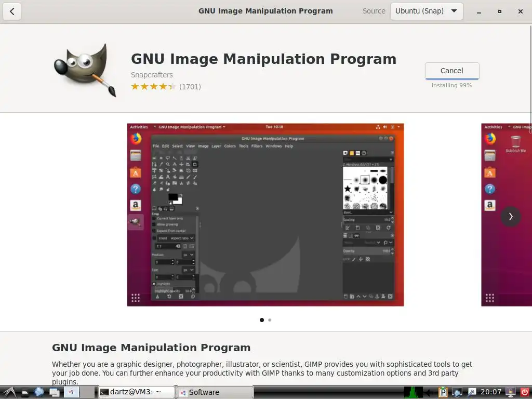
Task: Cancel the GIMP installation
Action: pos(451,71)
